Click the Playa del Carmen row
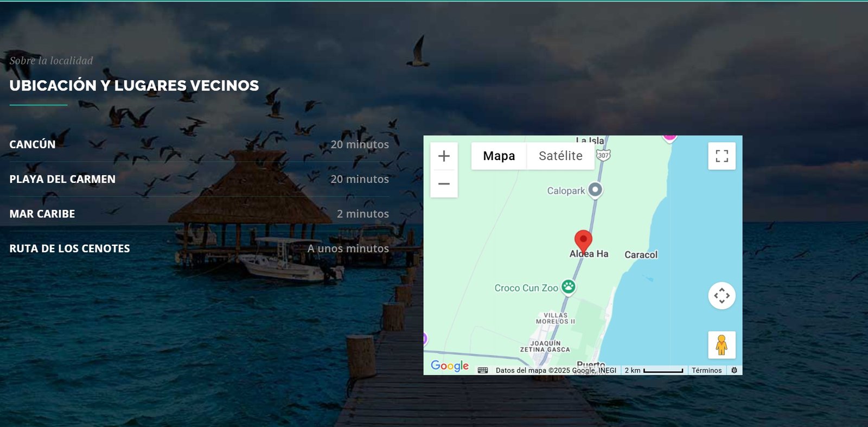The image size is (868, 427). tap(199, 179)
